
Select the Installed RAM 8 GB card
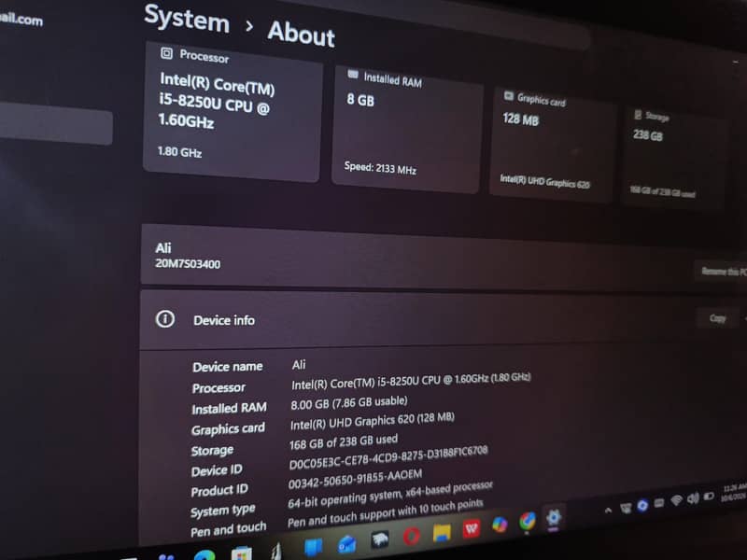(x=406, y=129)
